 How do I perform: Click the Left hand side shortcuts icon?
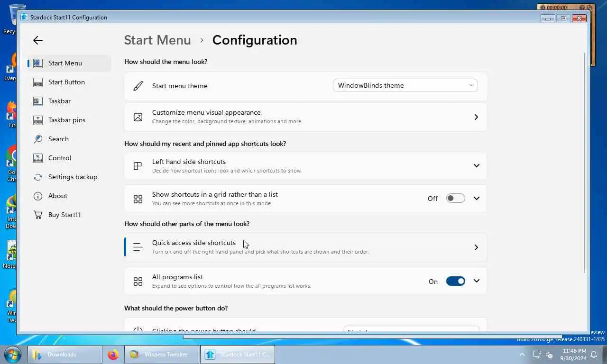click(x=138, y=166)
